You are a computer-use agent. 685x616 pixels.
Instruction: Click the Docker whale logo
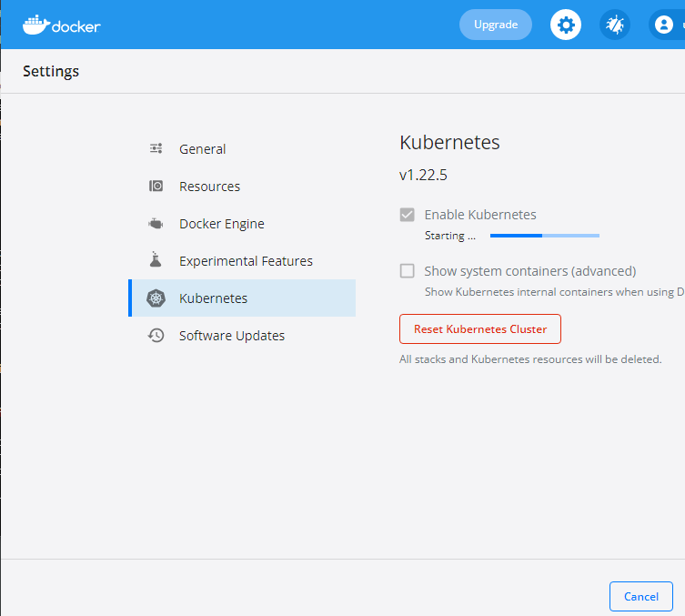(62, 25)
